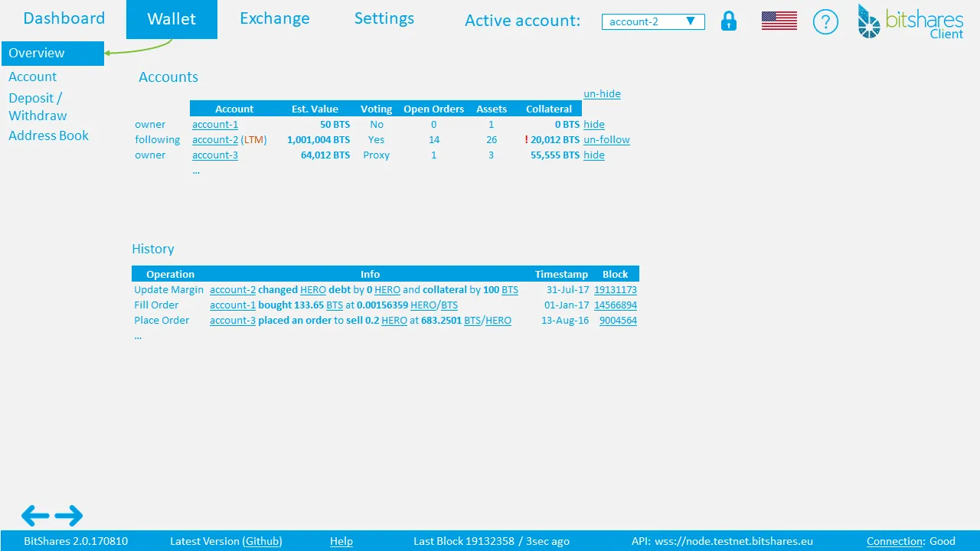The height and width of the screenshot is (551, 980).
Task: Click the 'Proxy' voting cell
Action: (376, 155)
